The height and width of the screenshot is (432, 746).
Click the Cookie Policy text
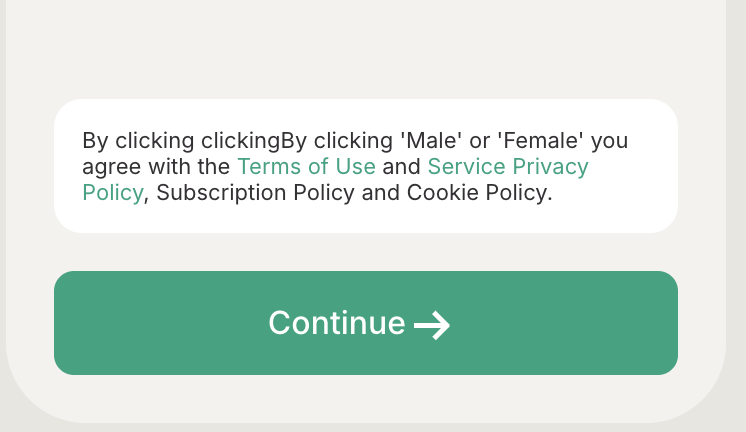point(476,192)
